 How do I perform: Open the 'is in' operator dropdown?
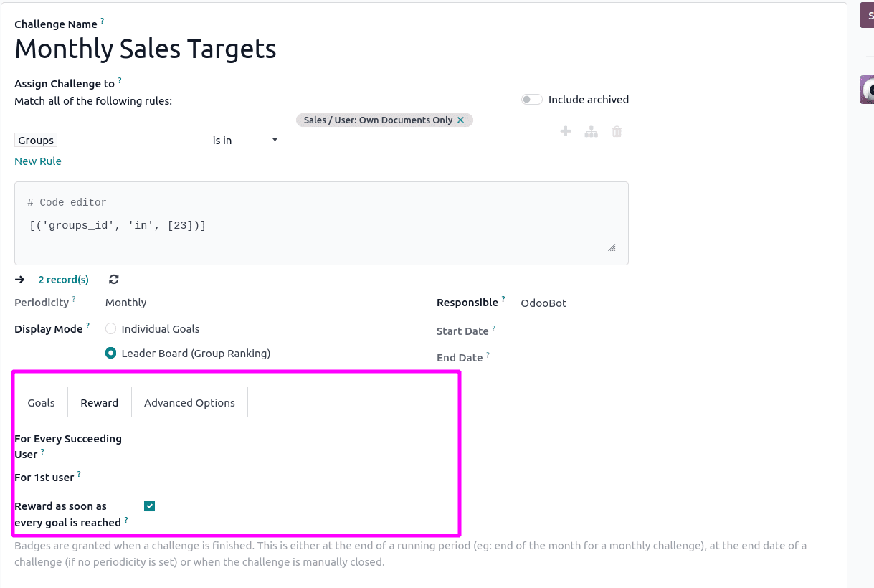click(244, 140)
